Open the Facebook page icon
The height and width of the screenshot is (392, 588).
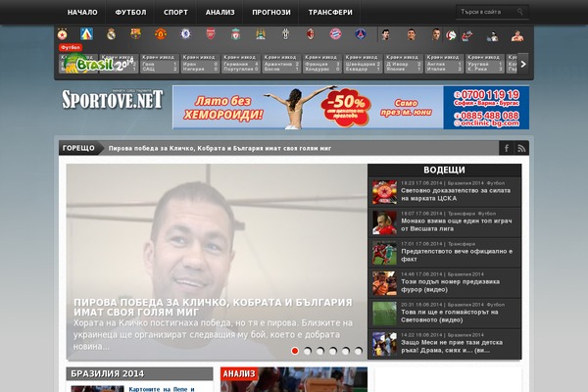[507, 148]
